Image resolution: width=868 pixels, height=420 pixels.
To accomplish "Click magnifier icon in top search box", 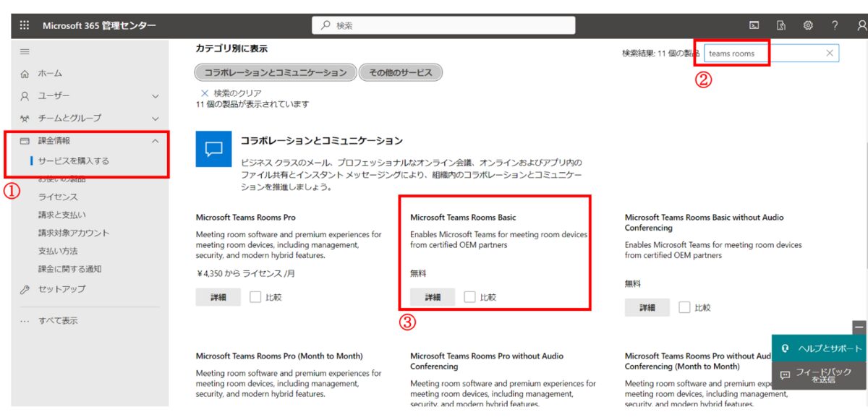I will coord(325,25).
